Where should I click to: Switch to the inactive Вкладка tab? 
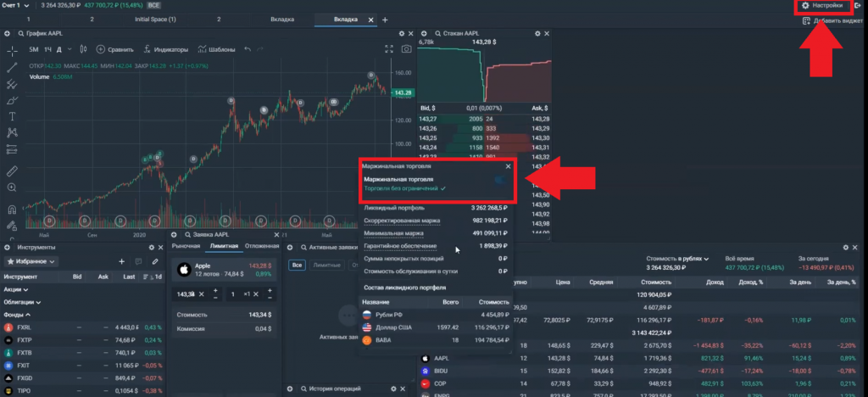pyautogui.click(x=282, y=20)
